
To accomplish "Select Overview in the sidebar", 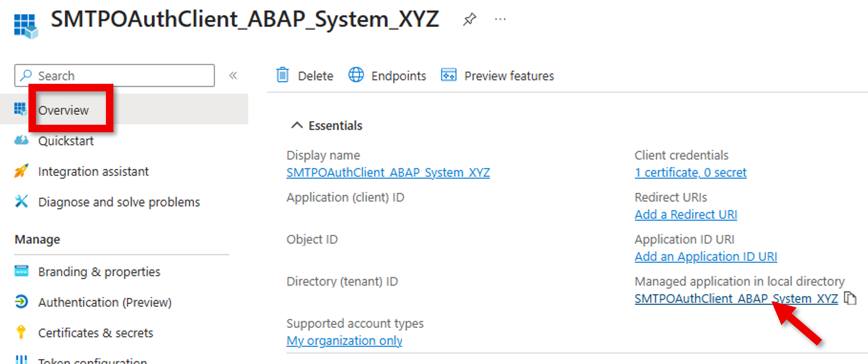I will coord(64,110).
